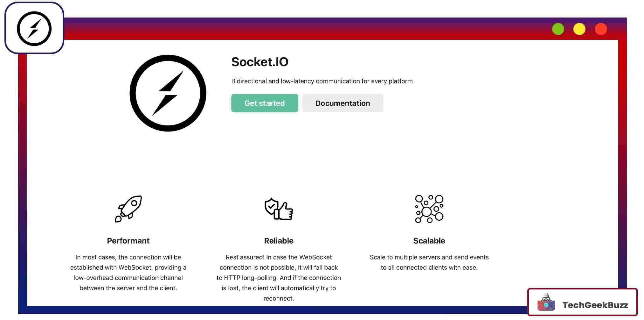
Task: Click the shield and thumbs-up Reliable icon
Action: (279, 209)
